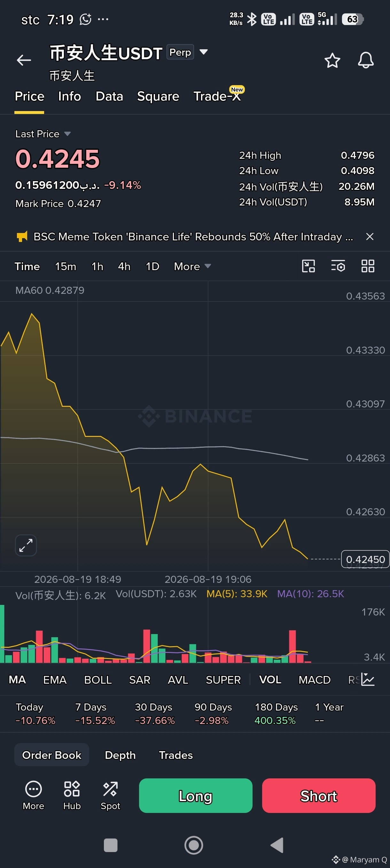The width and height of the screenshot is (390, 868).
Task: Dismiss the BSC Meme Token news banner
Action: (x=370, y=237)
